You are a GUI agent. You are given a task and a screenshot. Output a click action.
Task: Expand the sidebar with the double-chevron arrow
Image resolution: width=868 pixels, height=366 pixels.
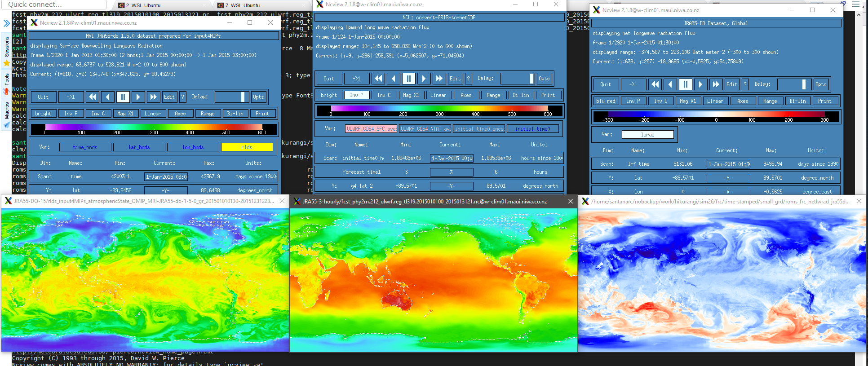[x=6, y=23]
